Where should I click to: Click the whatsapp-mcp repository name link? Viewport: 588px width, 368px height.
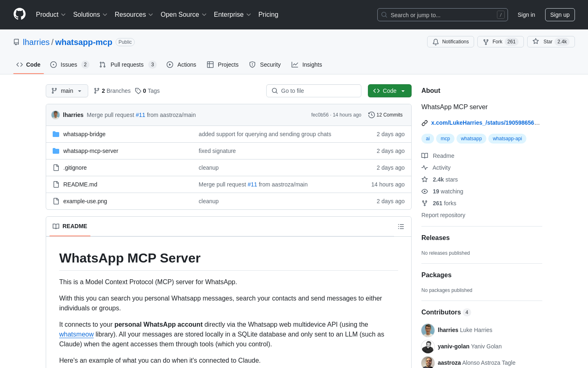coord(84,42)
